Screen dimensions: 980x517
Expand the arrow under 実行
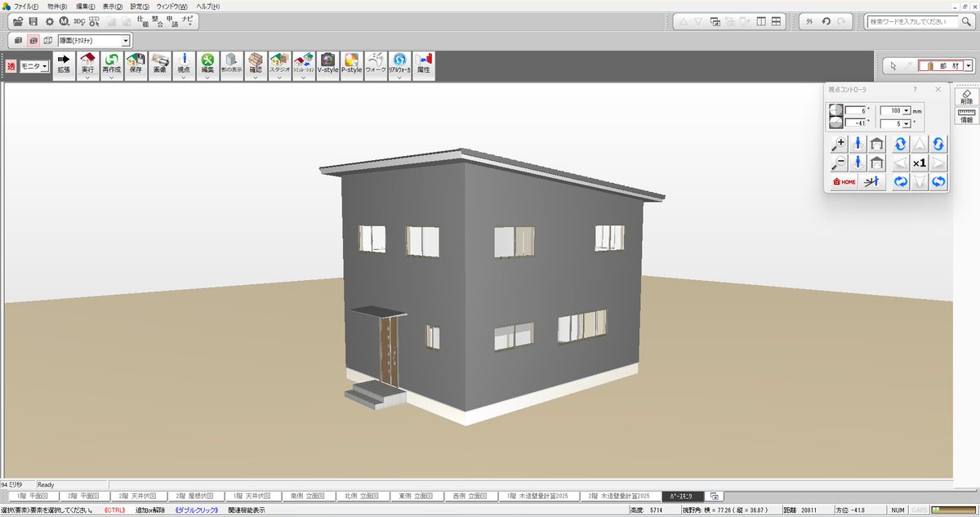pos(87,78)
